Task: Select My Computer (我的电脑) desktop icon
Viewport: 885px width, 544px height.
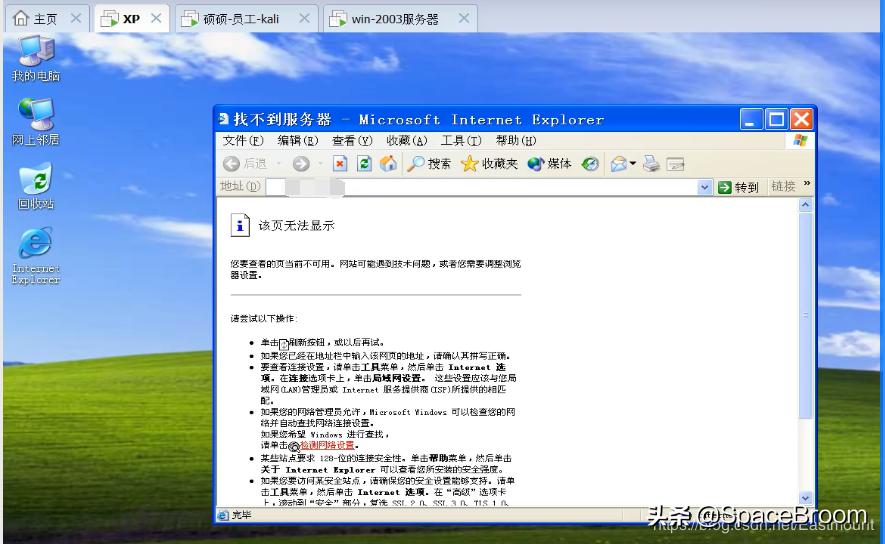Action: click(x=36, y=58)
